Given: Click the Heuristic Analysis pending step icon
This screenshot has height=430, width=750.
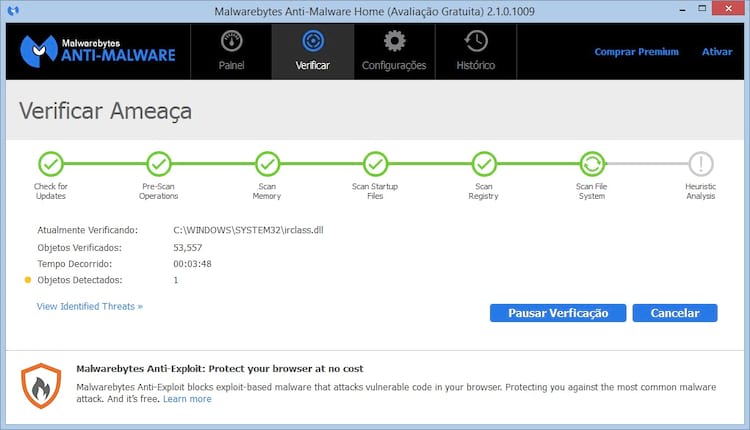Looking at the screenshot, I should click(701, 164).
